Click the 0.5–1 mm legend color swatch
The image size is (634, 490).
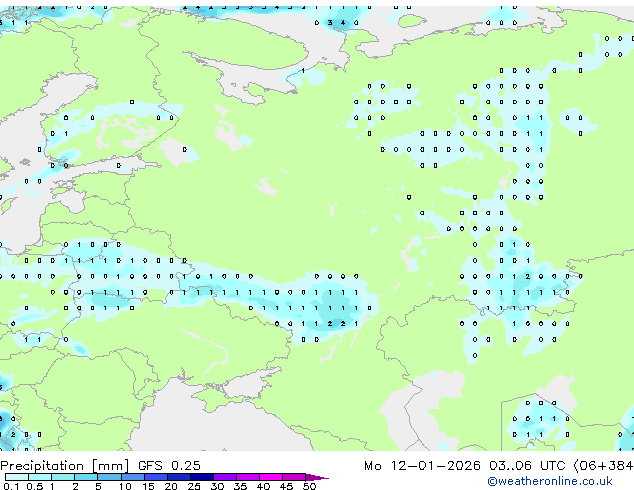click(x=40, y=477)
